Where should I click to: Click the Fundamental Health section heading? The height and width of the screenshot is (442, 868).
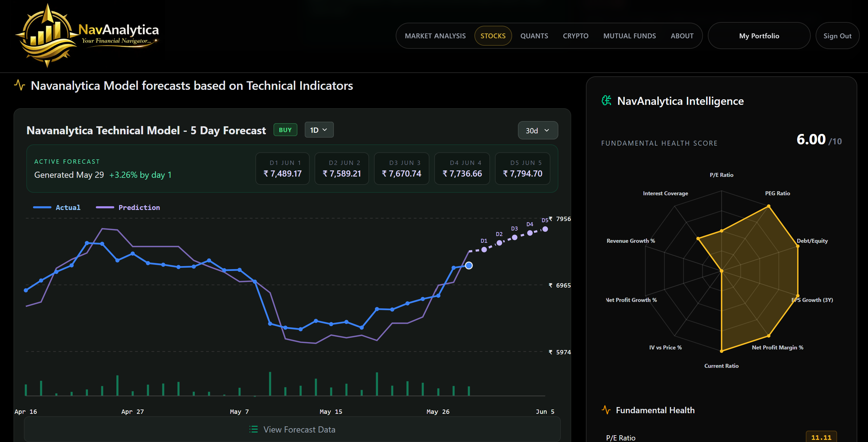pos(655,410)
